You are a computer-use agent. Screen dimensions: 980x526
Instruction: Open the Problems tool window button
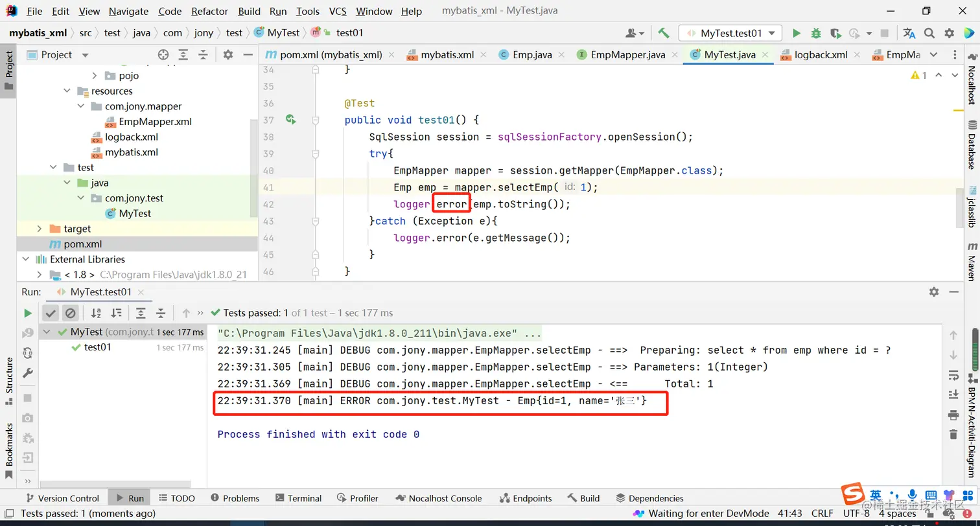tap(234, 498)
